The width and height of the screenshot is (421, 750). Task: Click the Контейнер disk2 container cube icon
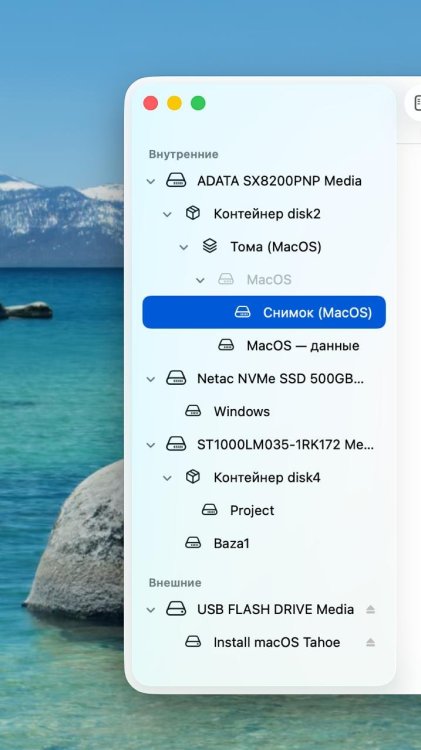tap(192, 213)
